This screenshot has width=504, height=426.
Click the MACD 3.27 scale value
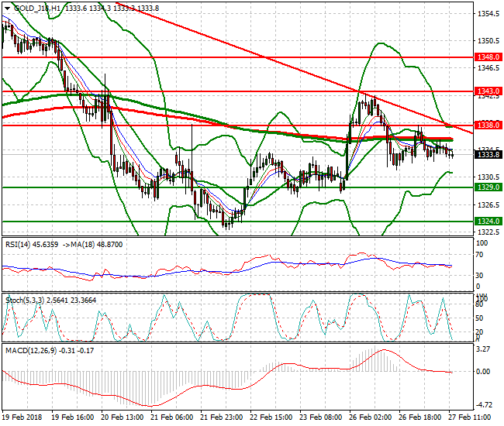(x=483, y=349)
